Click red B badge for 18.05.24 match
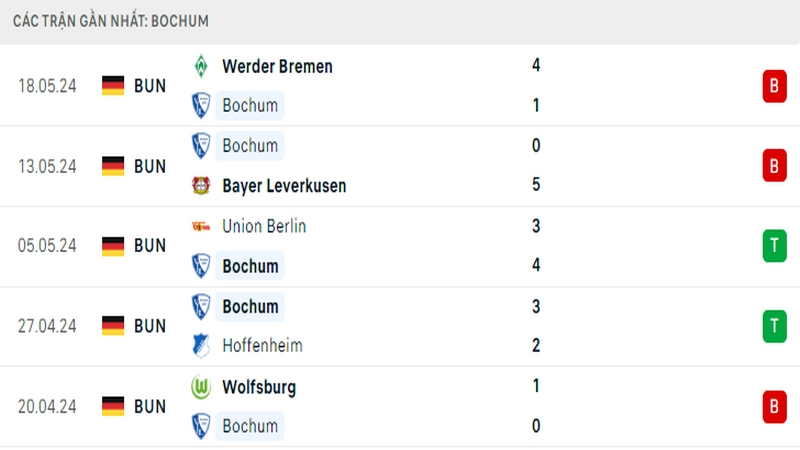 [x=774, y=86]
